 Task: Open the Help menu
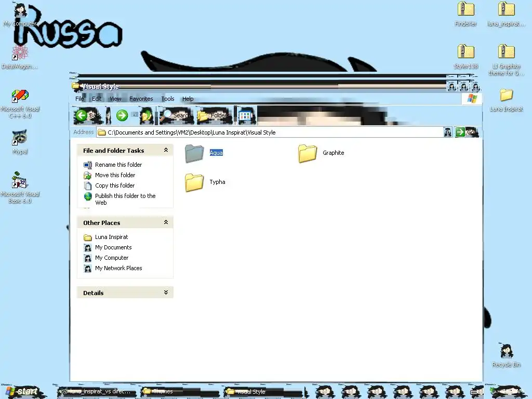click(188, 99)
